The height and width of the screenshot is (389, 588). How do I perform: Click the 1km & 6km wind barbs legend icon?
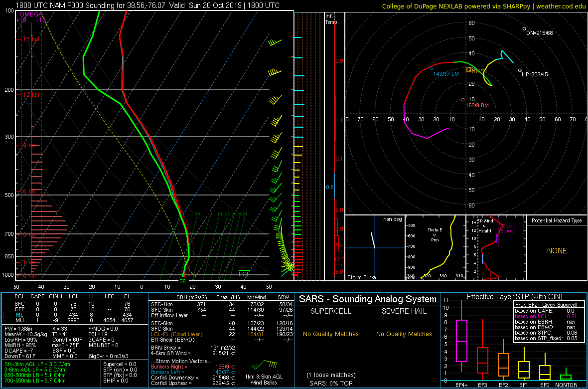[265, 365]
